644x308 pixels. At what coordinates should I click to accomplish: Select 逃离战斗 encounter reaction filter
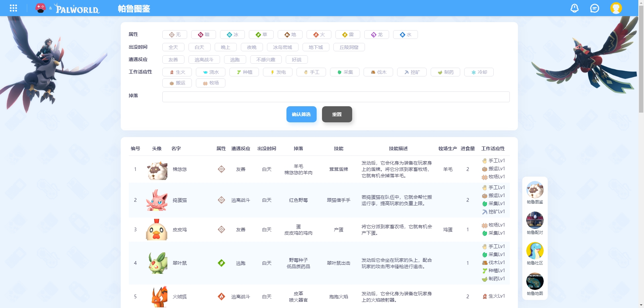(x=204, y=60)
